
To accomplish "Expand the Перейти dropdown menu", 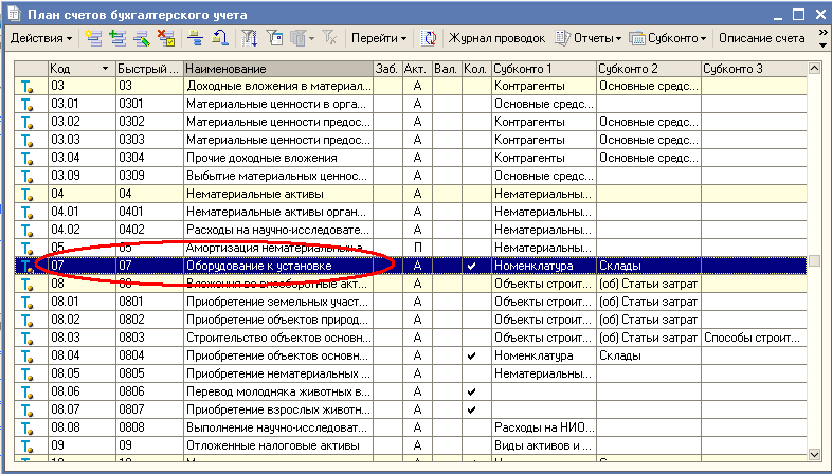I will (x=380, y=38).
